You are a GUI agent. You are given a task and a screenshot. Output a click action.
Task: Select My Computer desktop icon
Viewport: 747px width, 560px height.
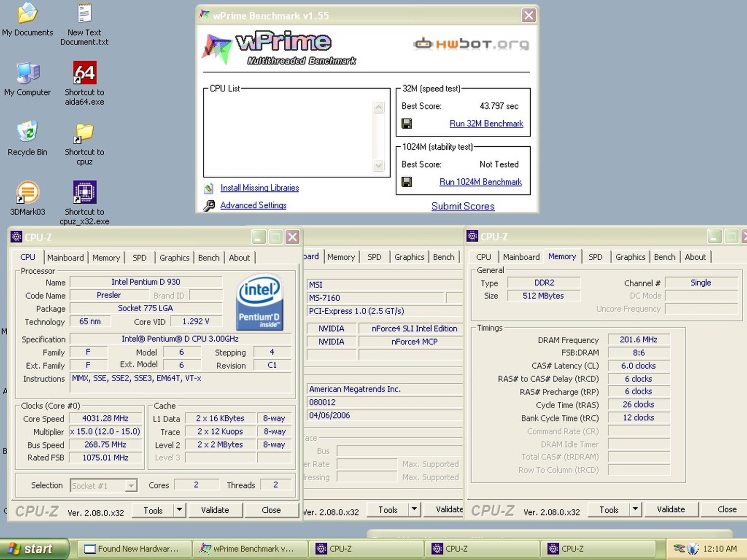coord(27,73)
